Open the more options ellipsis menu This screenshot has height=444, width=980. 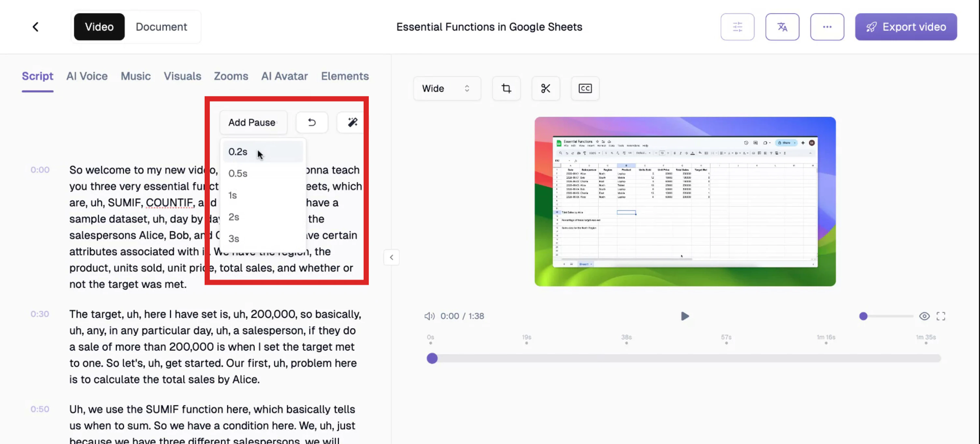pos(827,27)
